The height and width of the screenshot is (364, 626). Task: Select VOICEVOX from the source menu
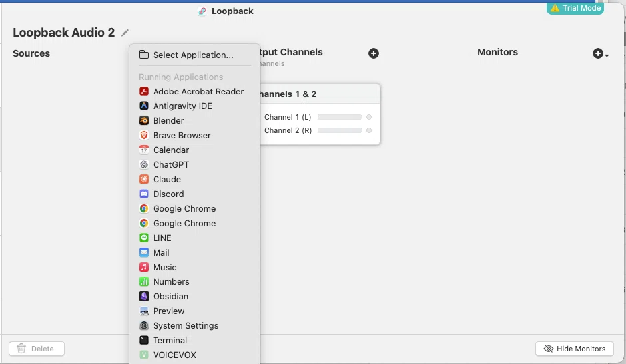[x=195, y=355]
